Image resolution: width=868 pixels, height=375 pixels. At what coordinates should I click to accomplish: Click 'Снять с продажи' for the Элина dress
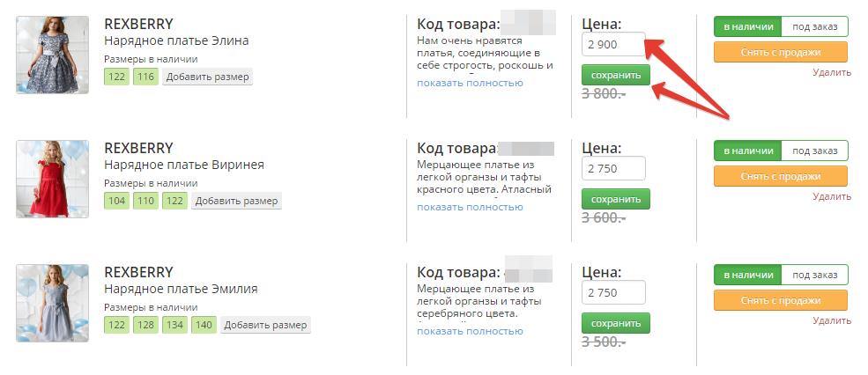click(781, 52)
